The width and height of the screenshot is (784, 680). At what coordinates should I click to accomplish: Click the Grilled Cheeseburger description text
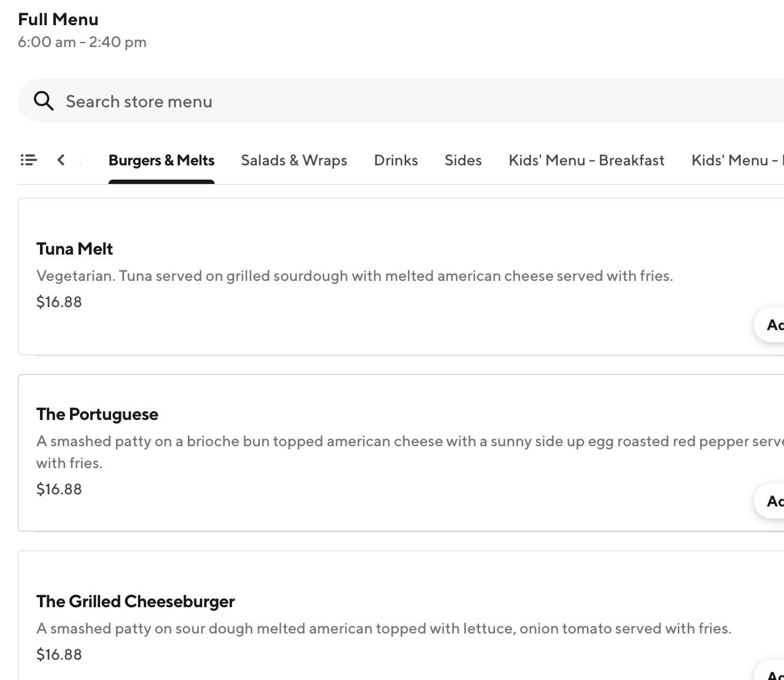(383, 629)
